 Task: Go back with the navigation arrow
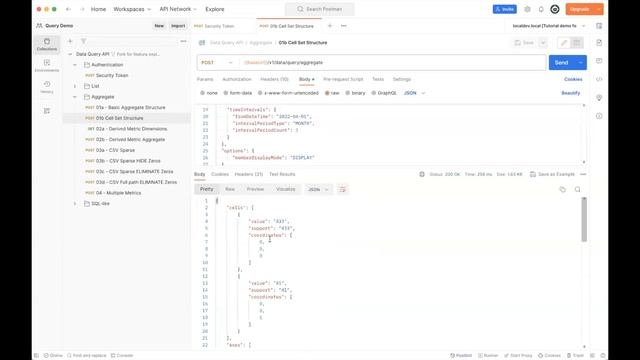[x=68, y=9]
